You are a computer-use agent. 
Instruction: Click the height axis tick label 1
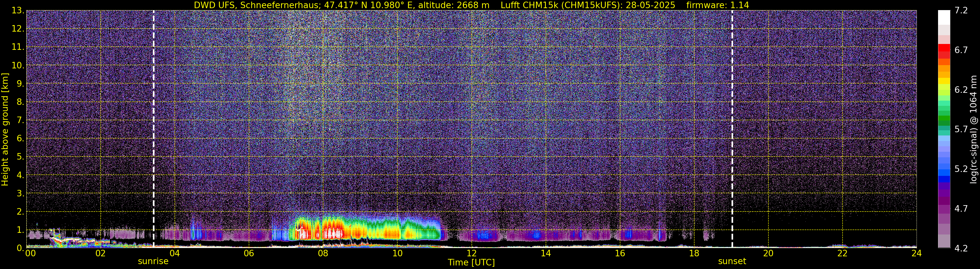[20, 230]
